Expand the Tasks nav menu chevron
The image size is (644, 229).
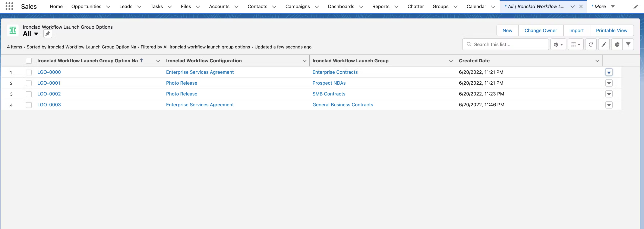170,7
